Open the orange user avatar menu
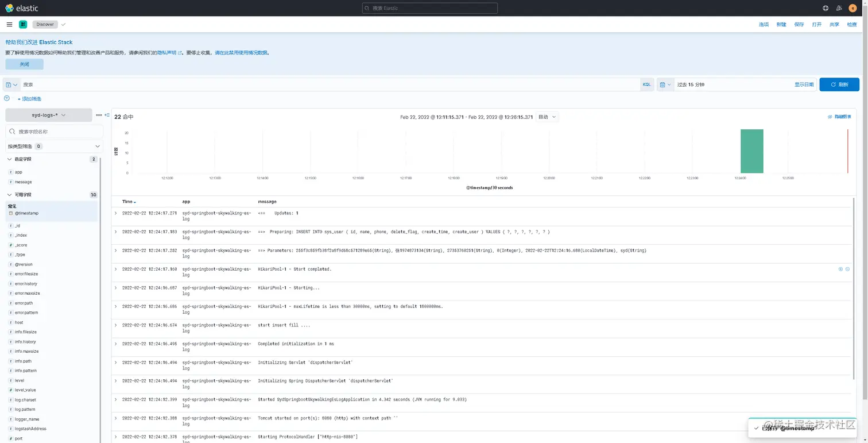 (852, 8)
